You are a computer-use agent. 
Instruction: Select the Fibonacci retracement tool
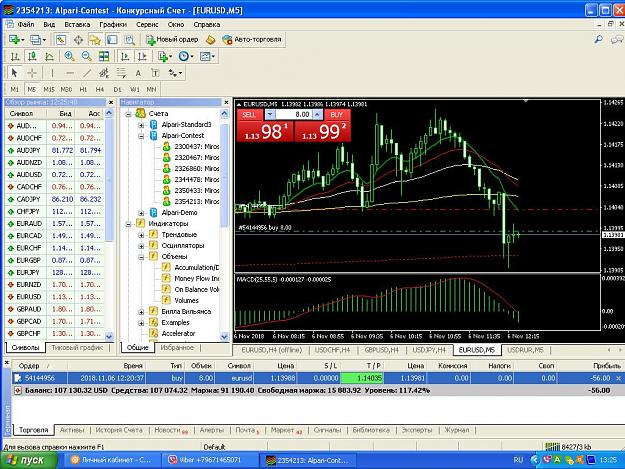coord(121,73)
